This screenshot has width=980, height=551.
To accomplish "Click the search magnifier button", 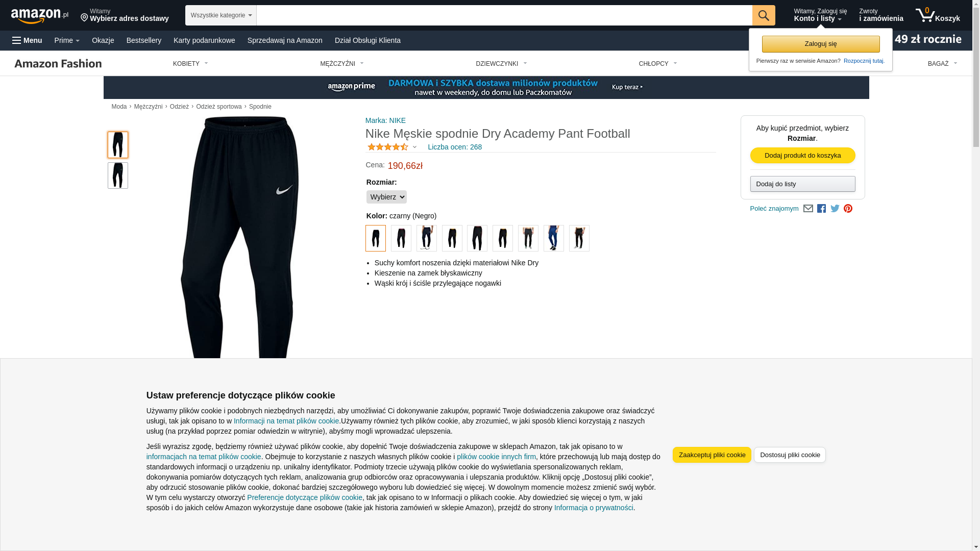I will point(764,15).
